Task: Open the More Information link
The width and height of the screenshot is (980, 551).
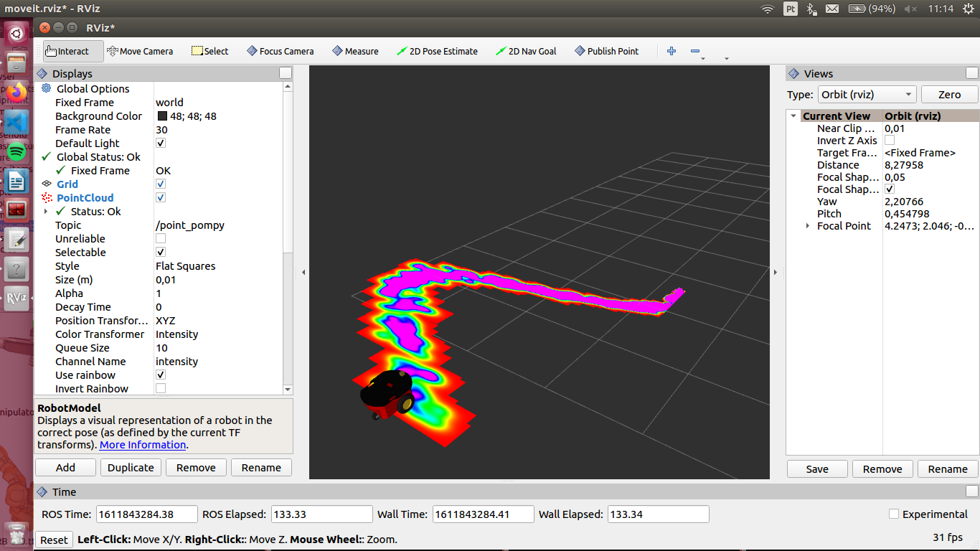Action: click(143, 445)
